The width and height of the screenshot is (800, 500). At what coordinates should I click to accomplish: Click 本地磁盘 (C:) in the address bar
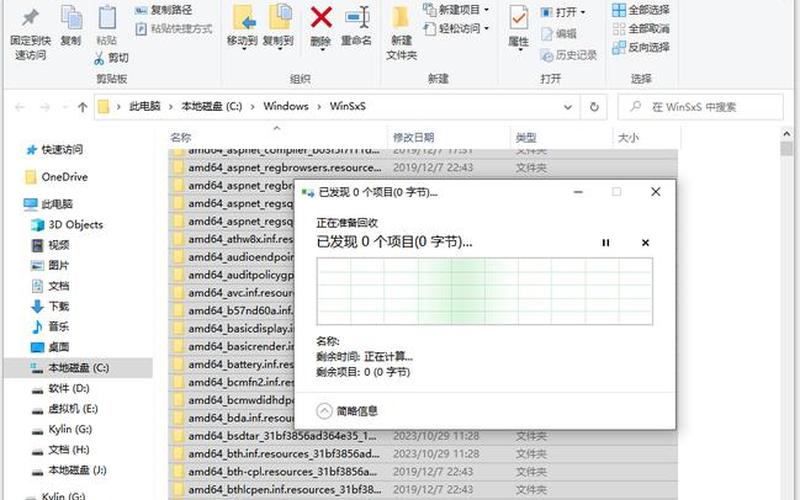(x=212, y=106)
